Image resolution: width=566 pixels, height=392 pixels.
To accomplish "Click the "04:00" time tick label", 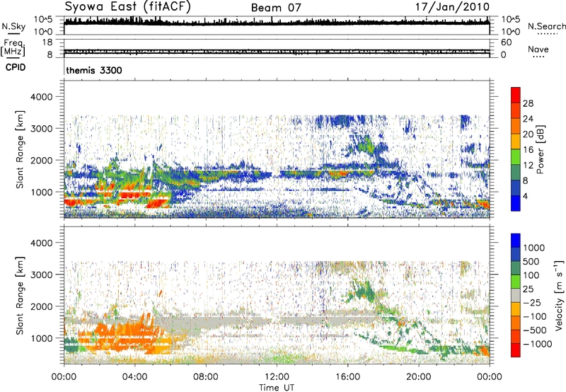I will 134,377.
